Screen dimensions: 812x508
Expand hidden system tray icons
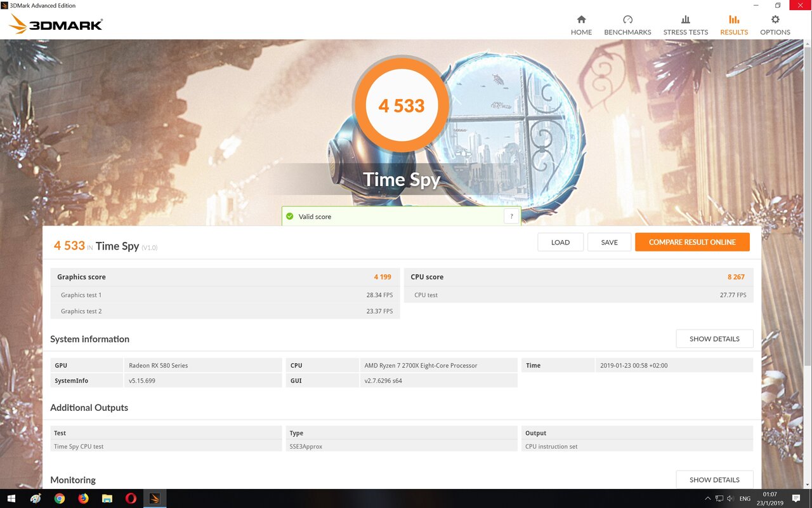(x=708, y=498)
